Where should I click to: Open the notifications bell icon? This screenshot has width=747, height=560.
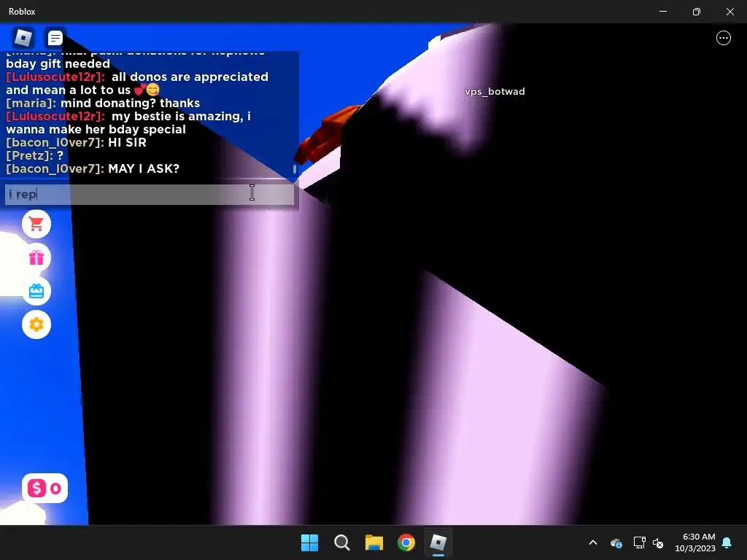[727, 542]
